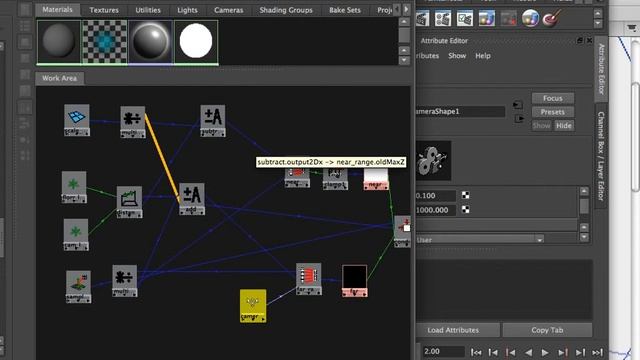Select the samplerInfo node
This screenshot has width=640, height=360.
tap(78, 286)
